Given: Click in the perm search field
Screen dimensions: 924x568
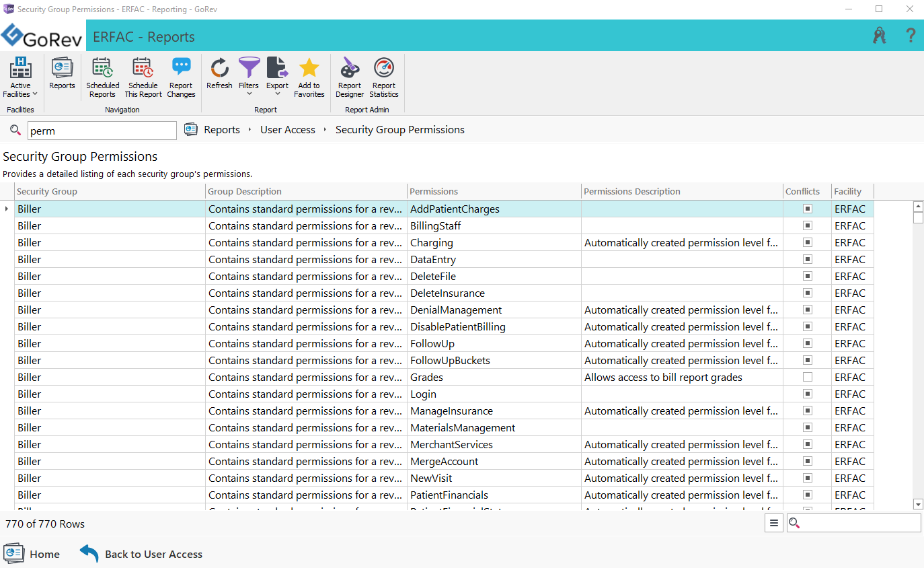Looking at the screenshot, I should point(102,131).
